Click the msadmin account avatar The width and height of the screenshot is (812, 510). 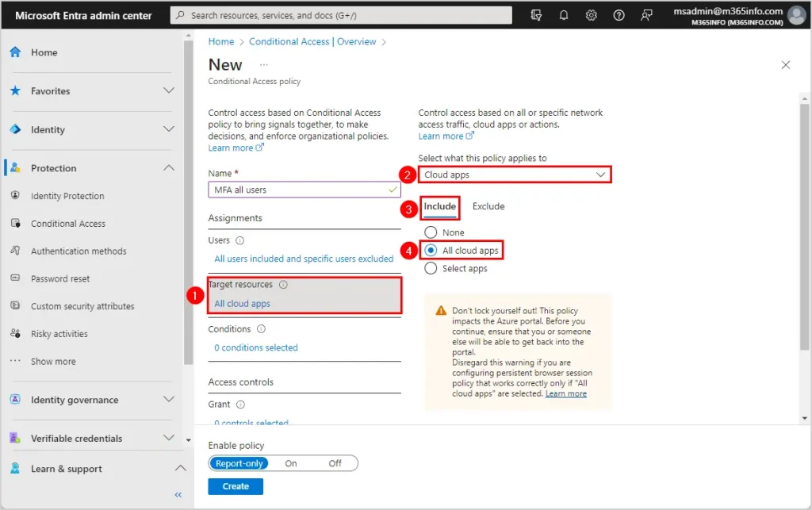796,16
